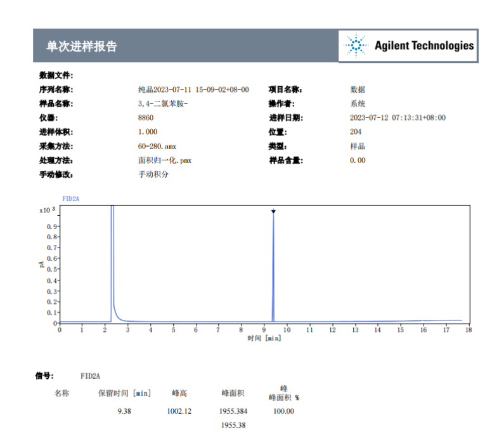Click the instrument value 8860
This screenshot has width=499, height=448.
(x=145, y=117)
